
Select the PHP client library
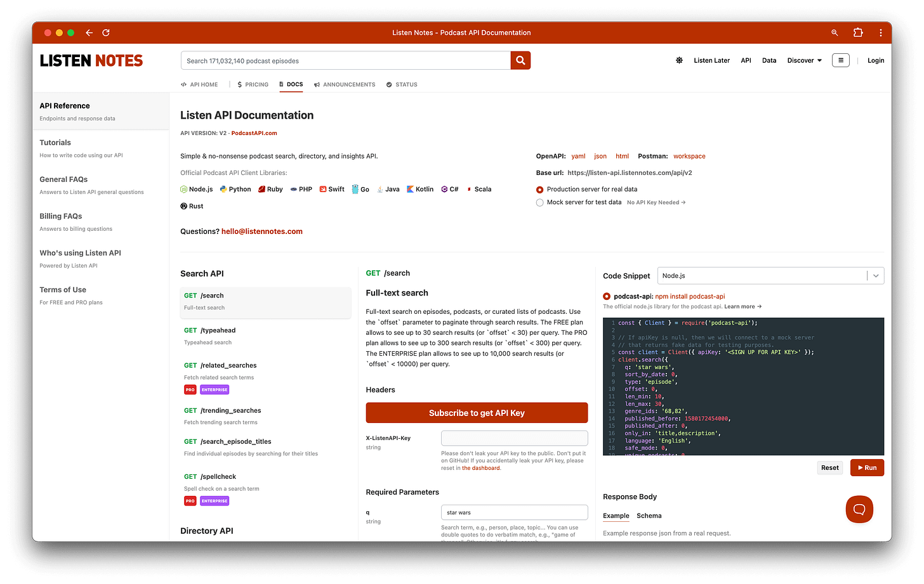point(301,189)
